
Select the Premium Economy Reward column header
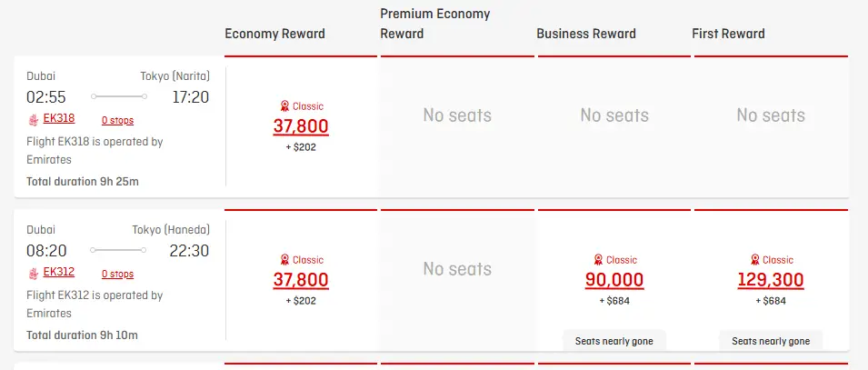coord(435,24)
